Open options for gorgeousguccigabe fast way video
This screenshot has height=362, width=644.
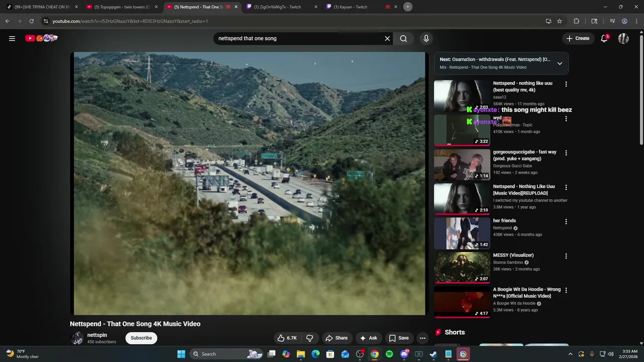tap(566, 153)
